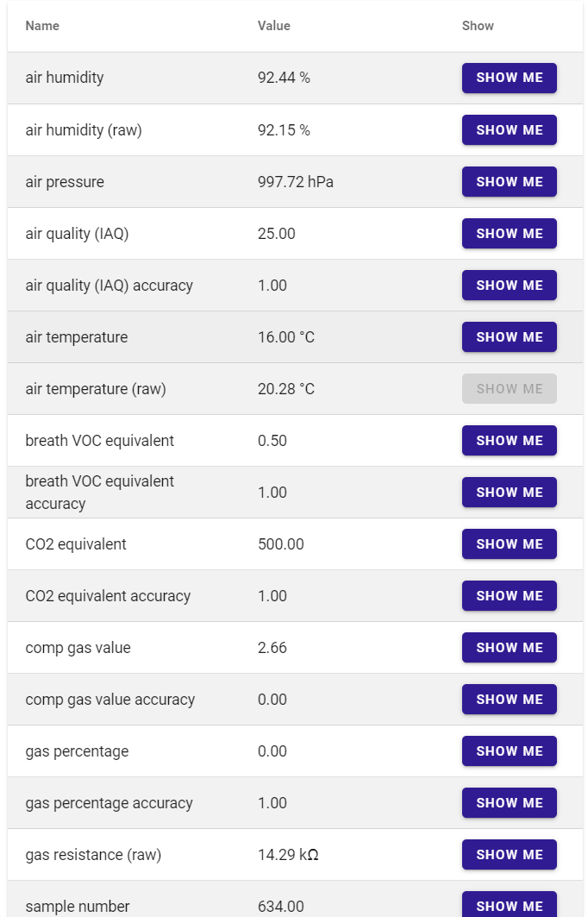This screenshot has height=917, width=588.
Task: Select the 'gas percentage' name cell
Action: pyautogui.click(x=77, y=751)
